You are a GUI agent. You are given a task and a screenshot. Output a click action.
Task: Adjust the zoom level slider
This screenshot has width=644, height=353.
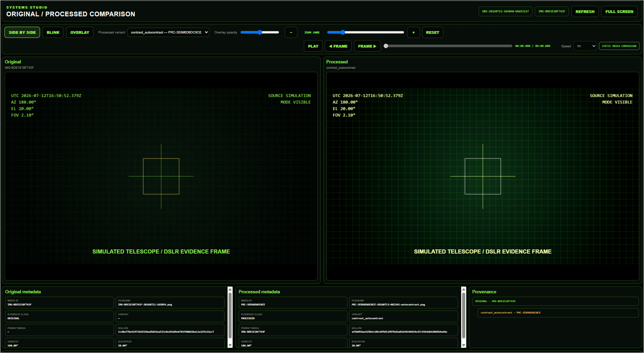pos(365,32)
